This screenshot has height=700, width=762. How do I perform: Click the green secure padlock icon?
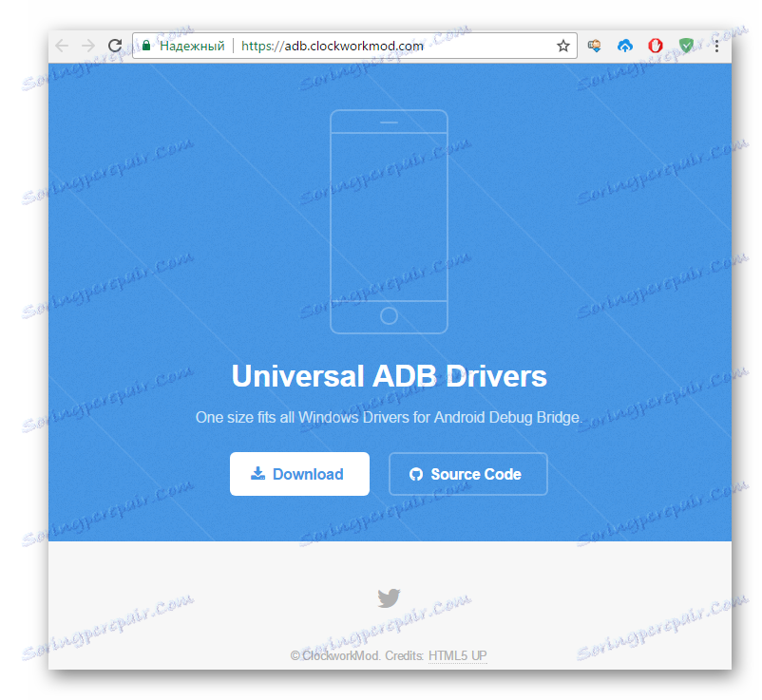145,46
